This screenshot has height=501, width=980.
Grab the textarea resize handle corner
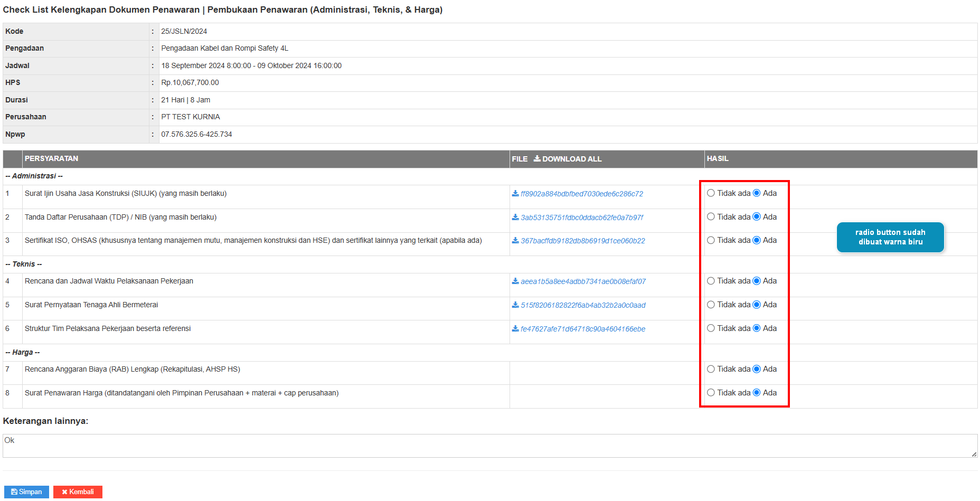point(974,455)
